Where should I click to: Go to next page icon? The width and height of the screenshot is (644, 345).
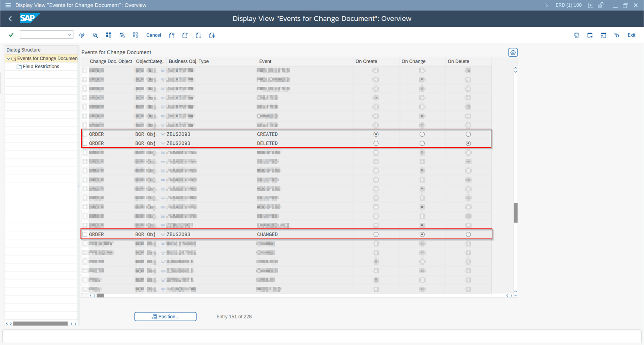tap(199, 35)
